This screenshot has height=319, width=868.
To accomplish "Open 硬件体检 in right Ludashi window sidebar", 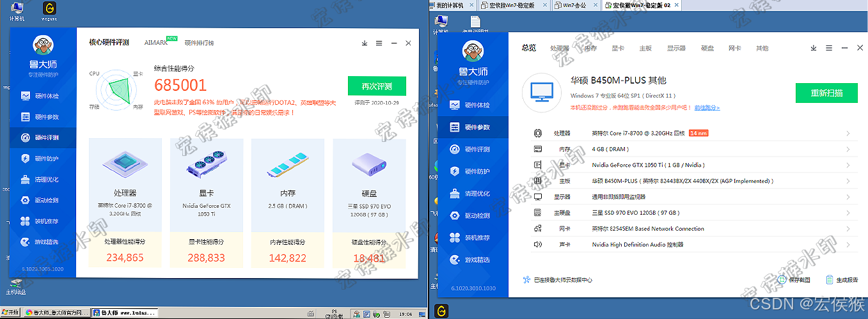I will click(473, 105).
